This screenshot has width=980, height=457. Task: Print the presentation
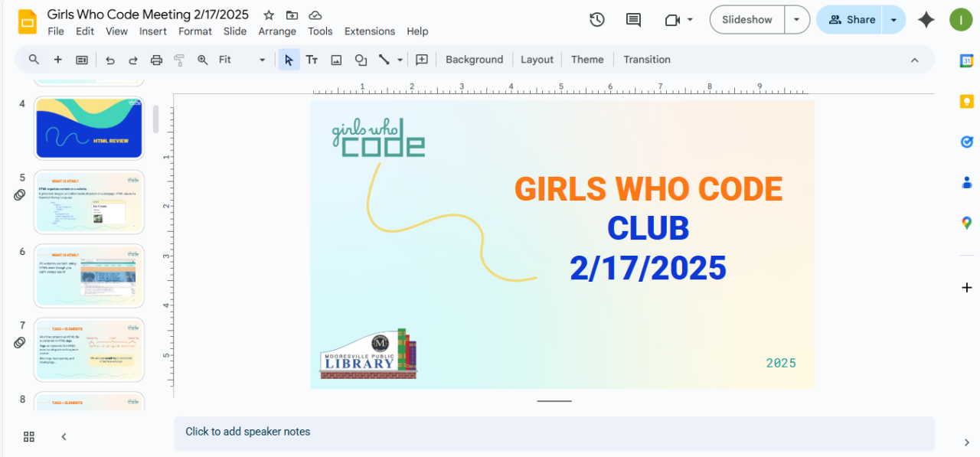156,60
